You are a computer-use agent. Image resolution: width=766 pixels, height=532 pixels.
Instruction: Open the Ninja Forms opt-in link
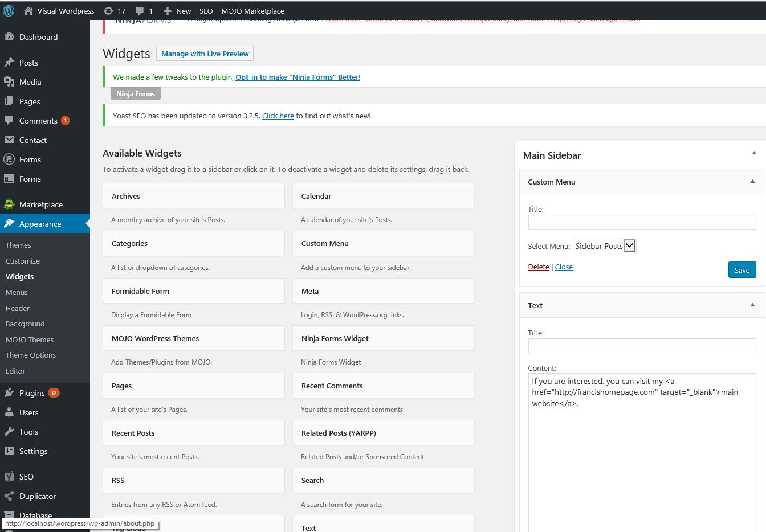point(298,77)
